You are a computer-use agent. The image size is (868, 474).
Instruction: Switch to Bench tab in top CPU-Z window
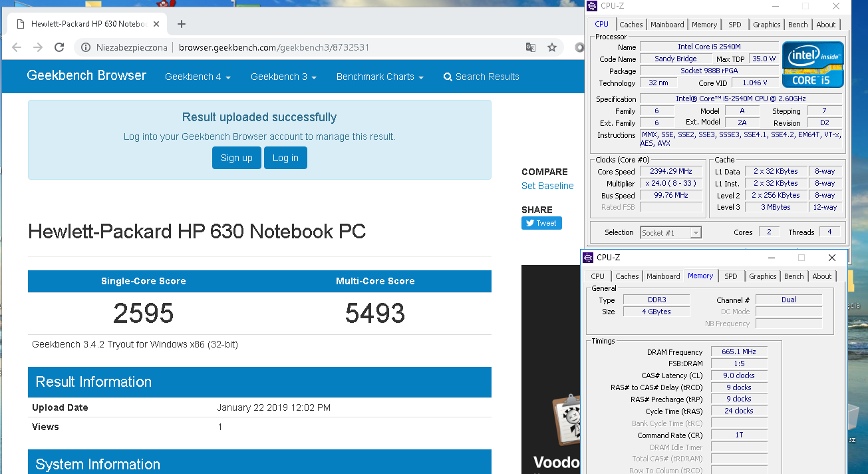pyautogui.click(x=798, y=25)
